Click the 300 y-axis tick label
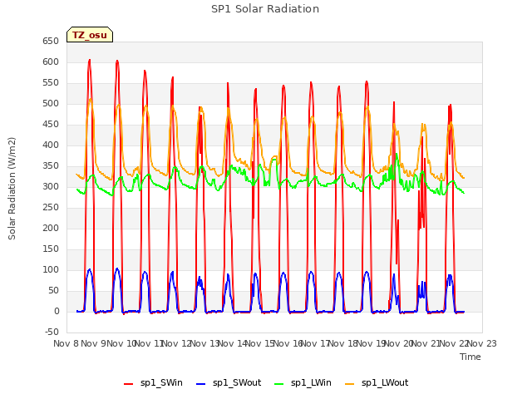Image resolution: width=532 pixels, height=399 pixels. click(x=51, y=186)
